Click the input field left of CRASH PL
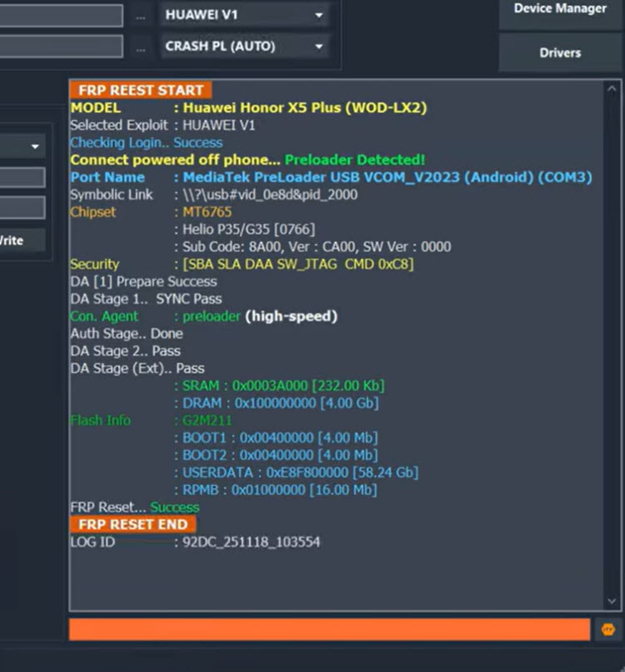Viewport: 625px width, 672px height. pos(61,47)
